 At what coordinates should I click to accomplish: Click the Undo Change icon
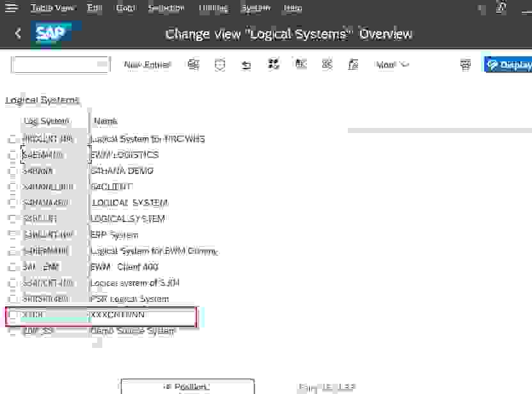pyautogui.click(x=246, y=65)
